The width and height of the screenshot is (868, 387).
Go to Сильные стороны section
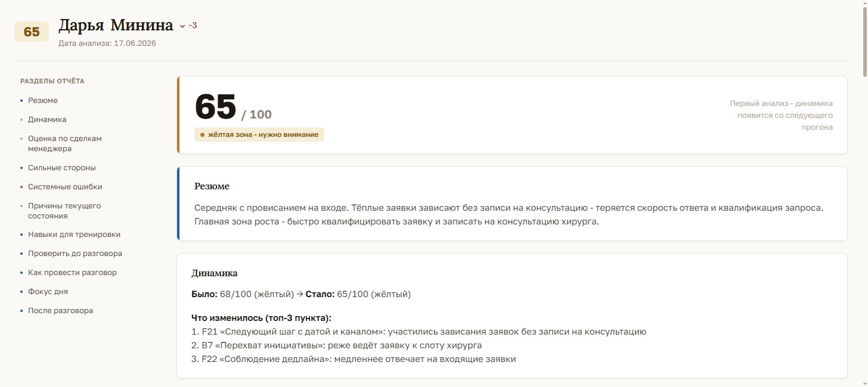tap(61, 168)
